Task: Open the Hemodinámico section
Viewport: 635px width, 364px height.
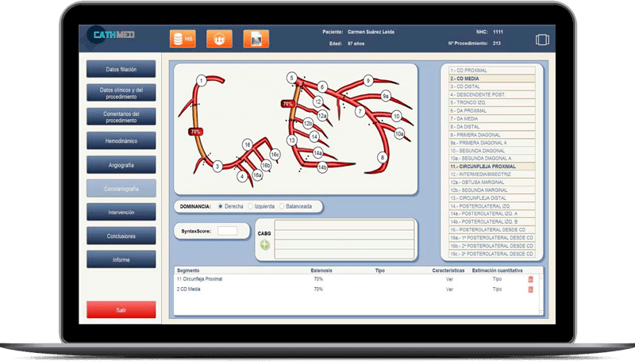Action: pos(121,140)
